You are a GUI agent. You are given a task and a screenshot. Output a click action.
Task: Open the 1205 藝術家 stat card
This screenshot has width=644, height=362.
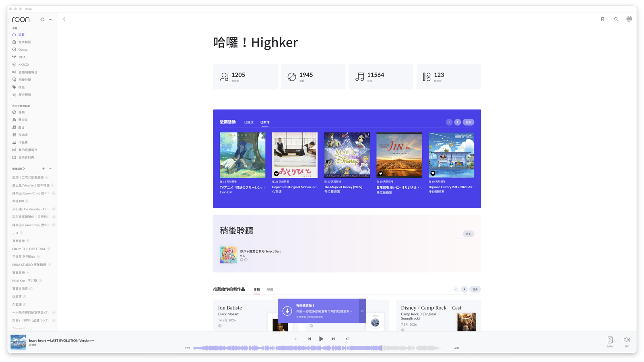pyautogui.click(x=245, y=77)
